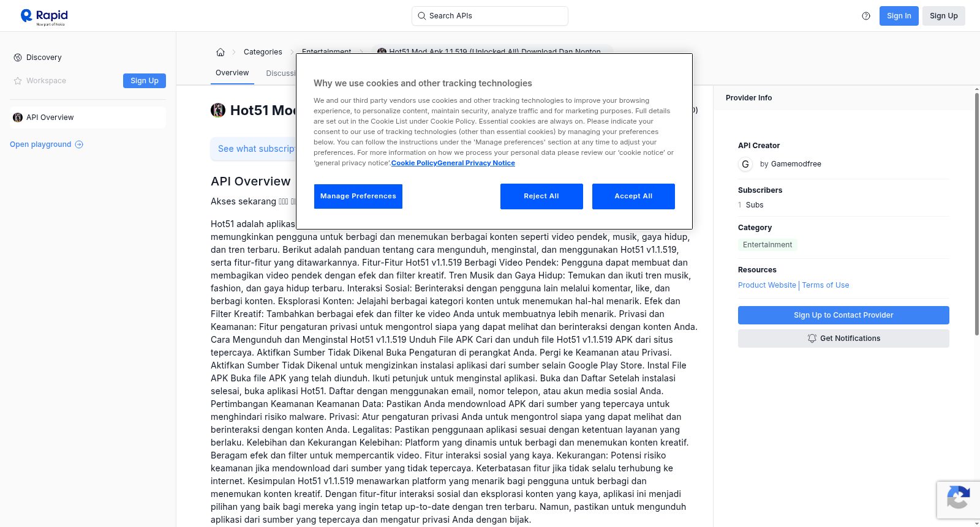Click Manage Preferences in cookie dialog
This screenshot has width=980, height=527.
click(358, 196)
